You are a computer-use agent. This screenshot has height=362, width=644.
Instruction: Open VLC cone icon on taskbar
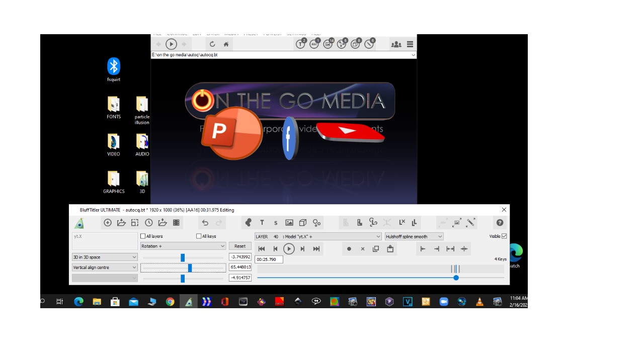tap(479, 302)
